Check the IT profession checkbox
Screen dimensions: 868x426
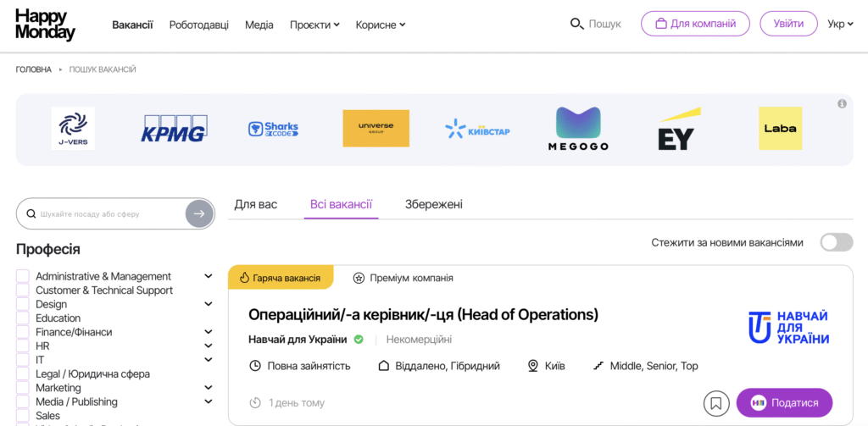click(23, 360)
